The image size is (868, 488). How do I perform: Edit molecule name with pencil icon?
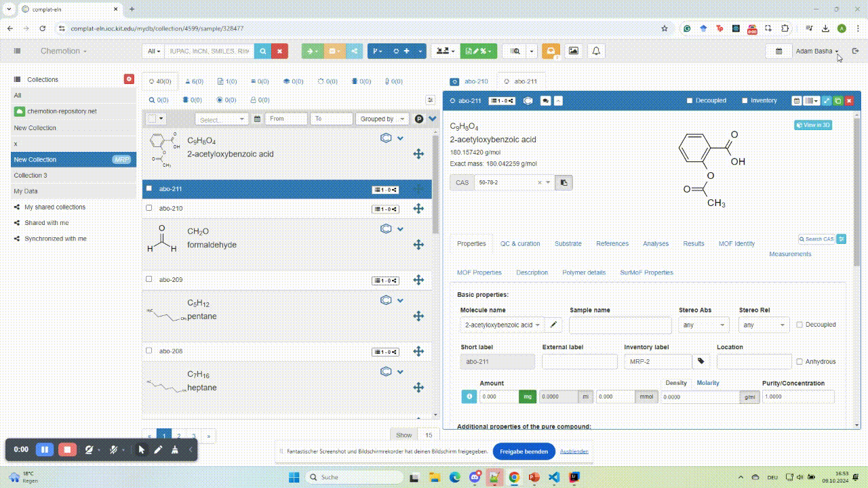tap(554, 325)
